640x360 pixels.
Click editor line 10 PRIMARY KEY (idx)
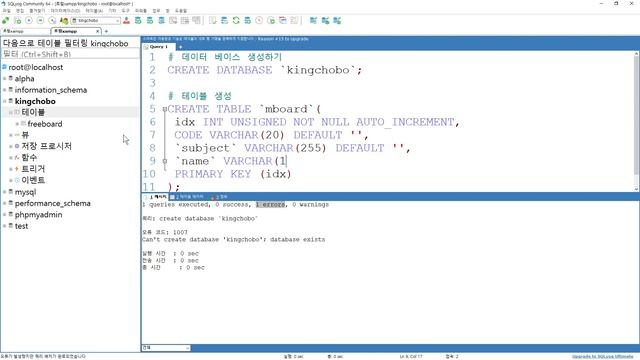pos(233,174)
